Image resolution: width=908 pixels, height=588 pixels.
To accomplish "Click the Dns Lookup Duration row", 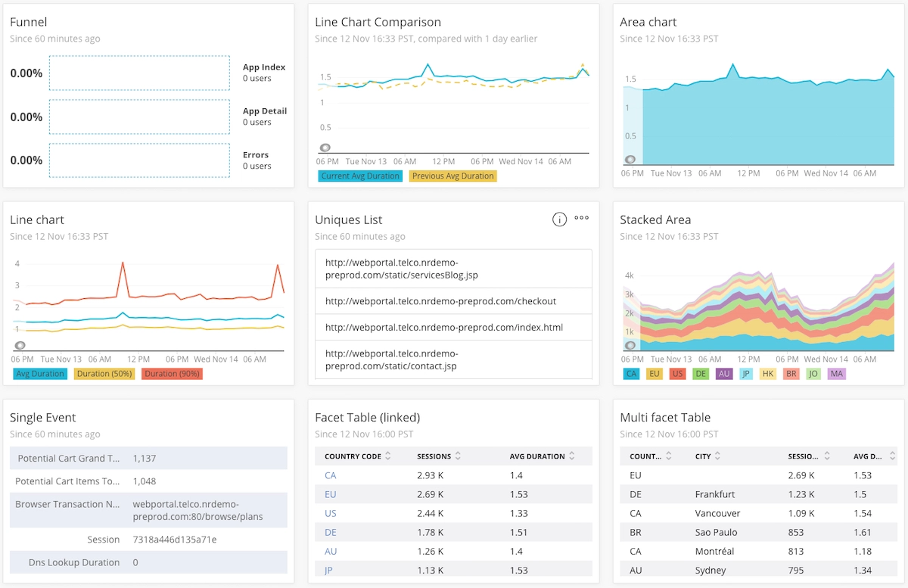I will pos(148,562).
